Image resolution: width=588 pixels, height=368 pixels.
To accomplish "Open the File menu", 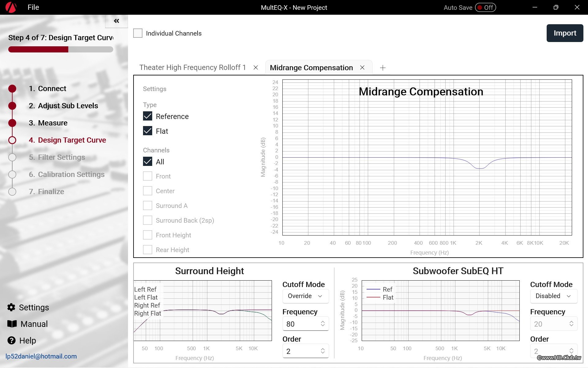I will click(x=33, y=7).
